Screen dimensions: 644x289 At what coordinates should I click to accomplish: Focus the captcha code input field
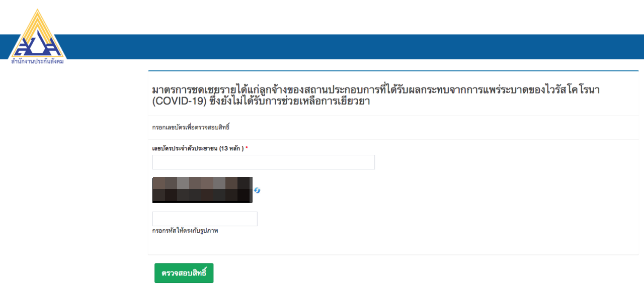pos(205,219)
